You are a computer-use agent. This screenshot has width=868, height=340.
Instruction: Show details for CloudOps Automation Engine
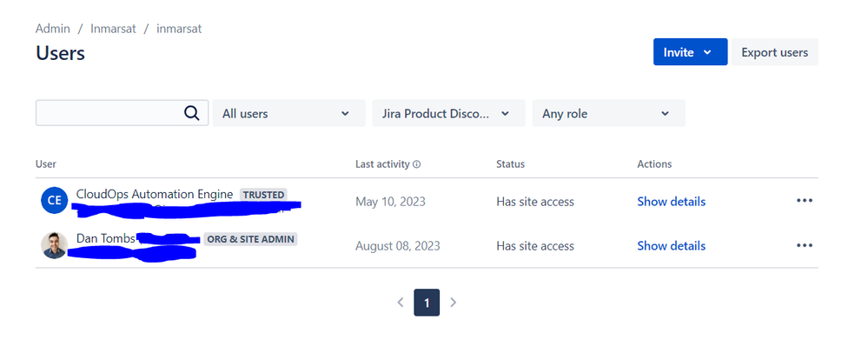click(671, 202)
